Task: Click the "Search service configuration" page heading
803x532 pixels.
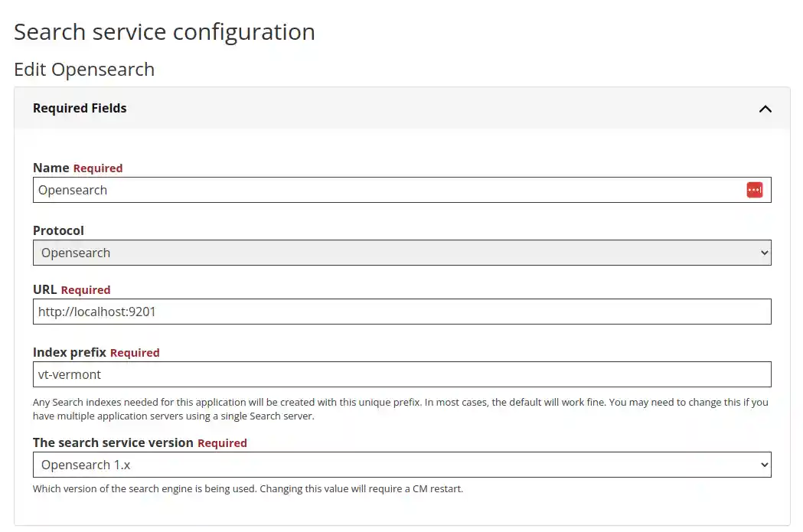Action: coord(165,32)
